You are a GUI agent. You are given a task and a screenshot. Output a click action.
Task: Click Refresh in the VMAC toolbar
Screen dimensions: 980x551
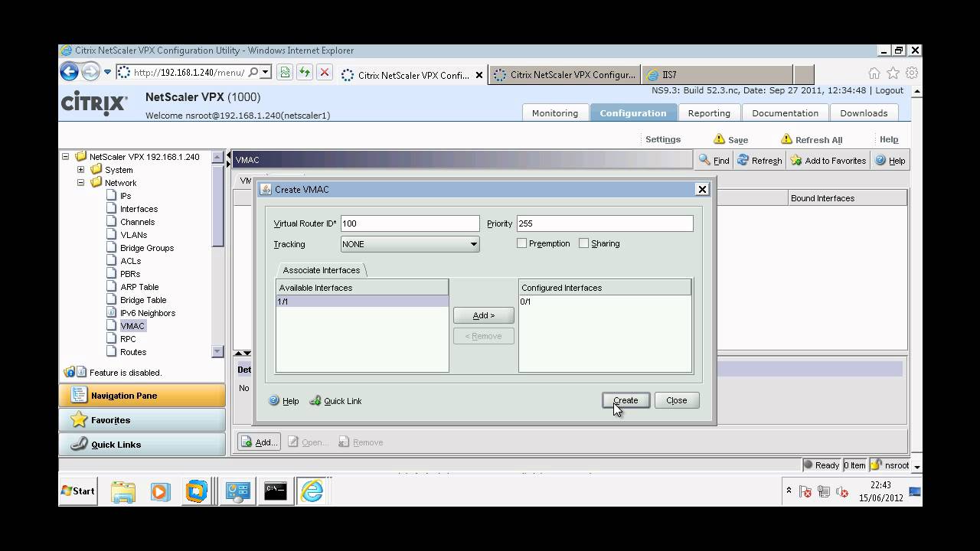[759, 161]
